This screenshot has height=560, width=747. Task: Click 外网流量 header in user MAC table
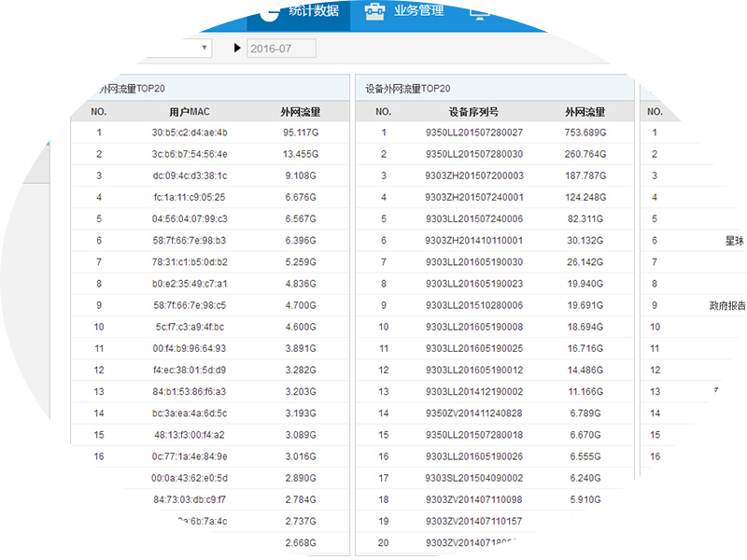pyautogui.click(x=300, y=112)
